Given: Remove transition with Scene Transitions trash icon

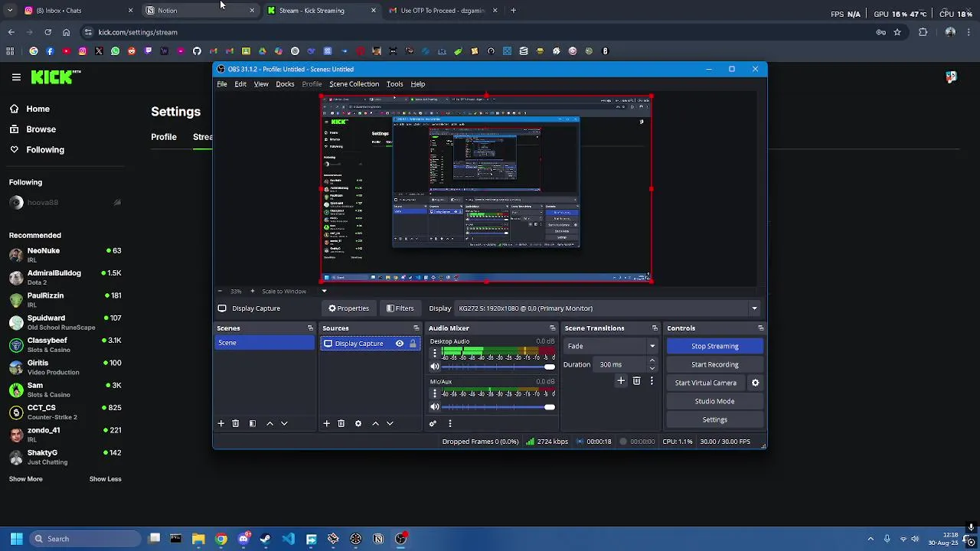Looking at the screenshot, I should tap(636, 380).
